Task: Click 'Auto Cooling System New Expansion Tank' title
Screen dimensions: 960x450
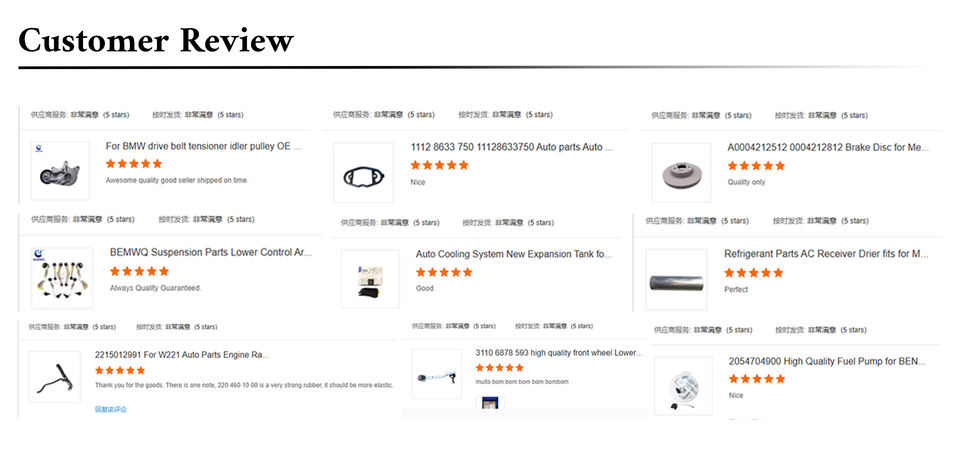Action: pyautogui.click(x=514, y=254)
